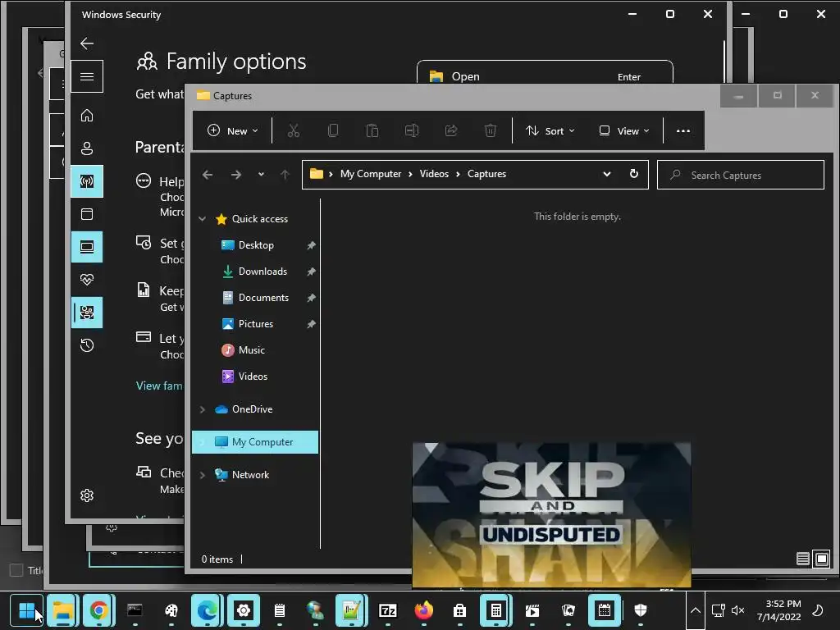
Task: Show hidden tray icons chevron
Action: click(x=695, y=610)
